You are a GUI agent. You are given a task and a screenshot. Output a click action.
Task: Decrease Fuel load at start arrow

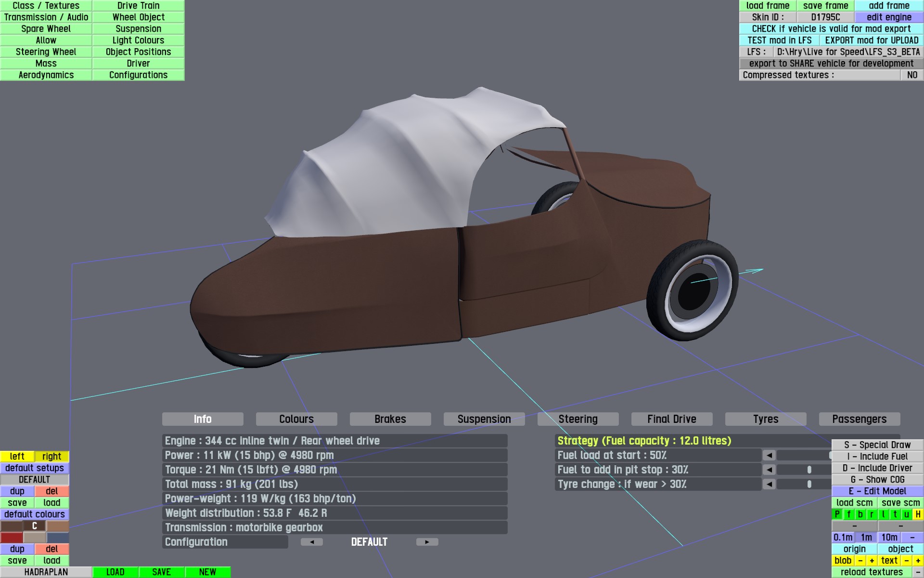[x=769, y=455]
